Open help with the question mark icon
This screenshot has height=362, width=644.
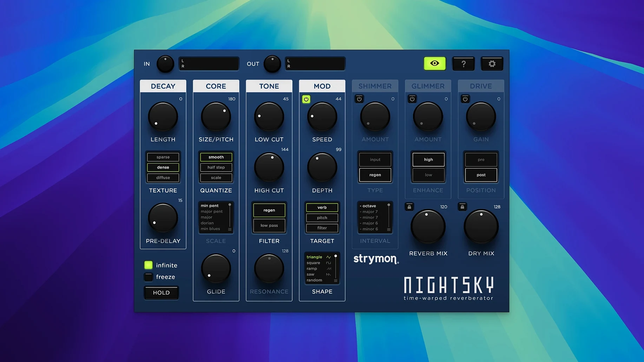click(463, 64)
